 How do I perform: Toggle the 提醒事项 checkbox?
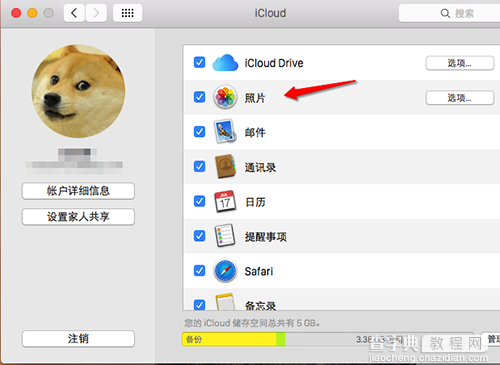point(199,236)
